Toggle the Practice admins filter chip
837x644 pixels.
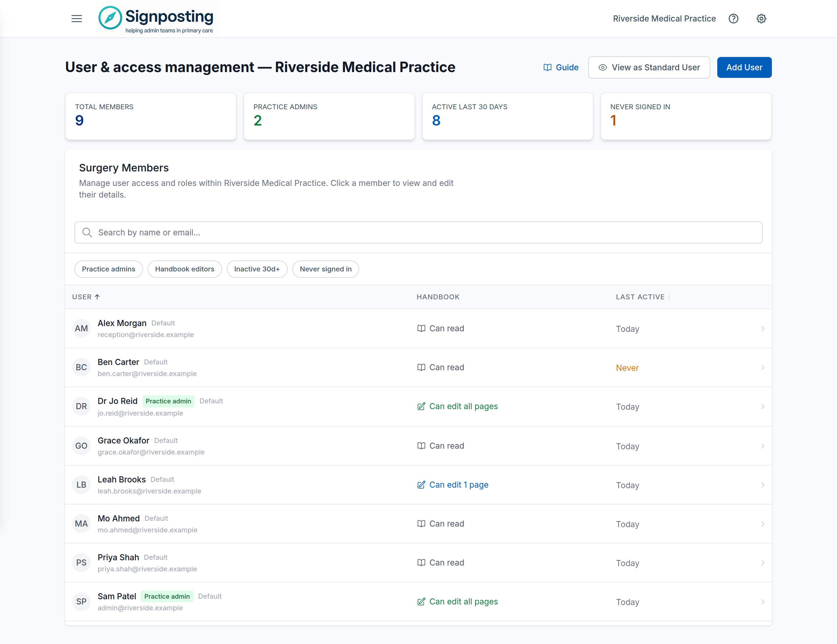[x=108, y=269]
